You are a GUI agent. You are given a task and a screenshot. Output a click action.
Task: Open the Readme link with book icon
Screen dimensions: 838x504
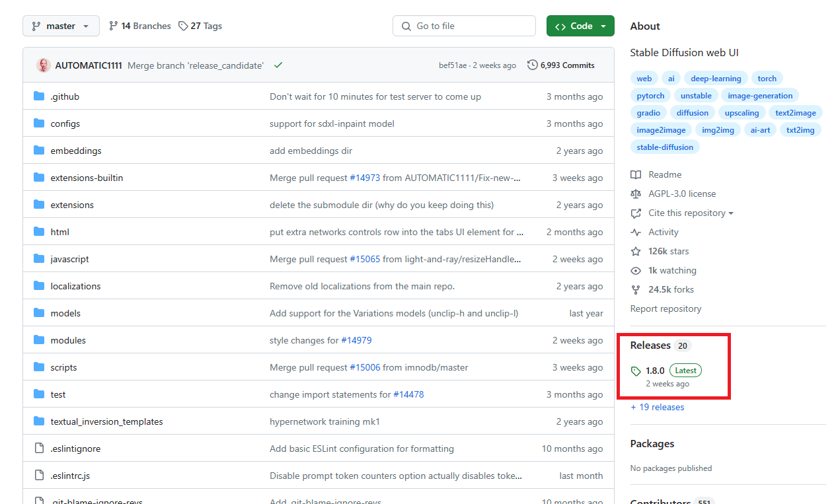pyautogui.click(x=656, y=174)
